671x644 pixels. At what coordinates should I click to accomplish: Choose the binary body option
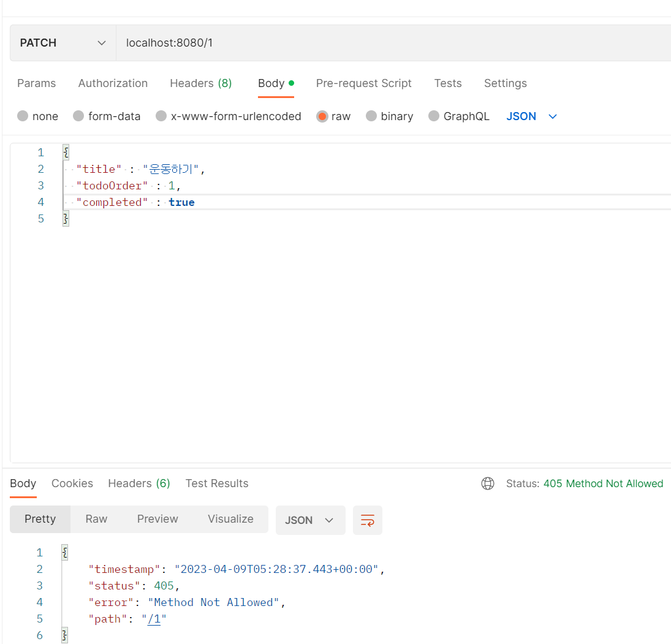(371, 116)
